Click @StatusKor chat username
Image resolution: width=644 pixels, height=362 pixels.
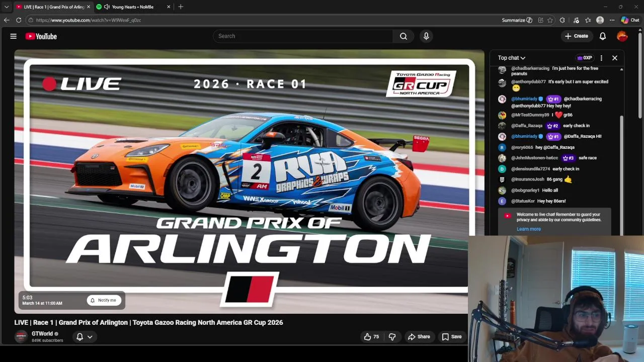click(x=523, y=201)
